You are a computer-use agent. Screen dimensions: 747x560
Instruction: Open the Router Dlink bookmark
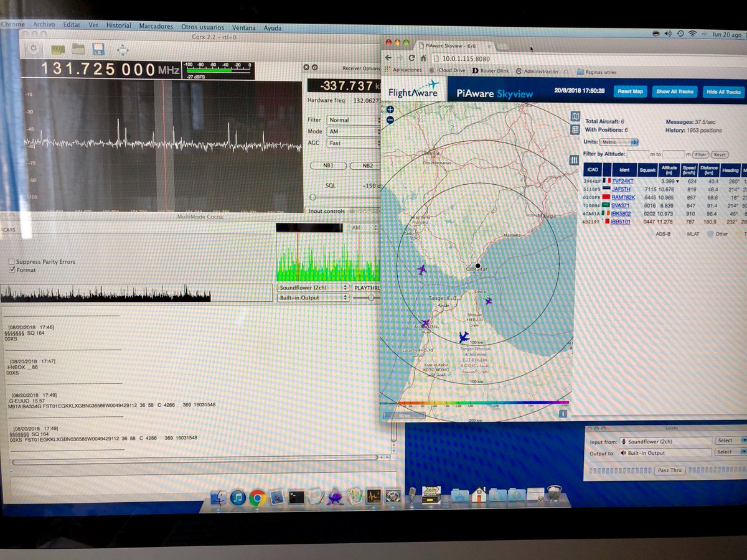pyautogui.click(x=490, y=71)
